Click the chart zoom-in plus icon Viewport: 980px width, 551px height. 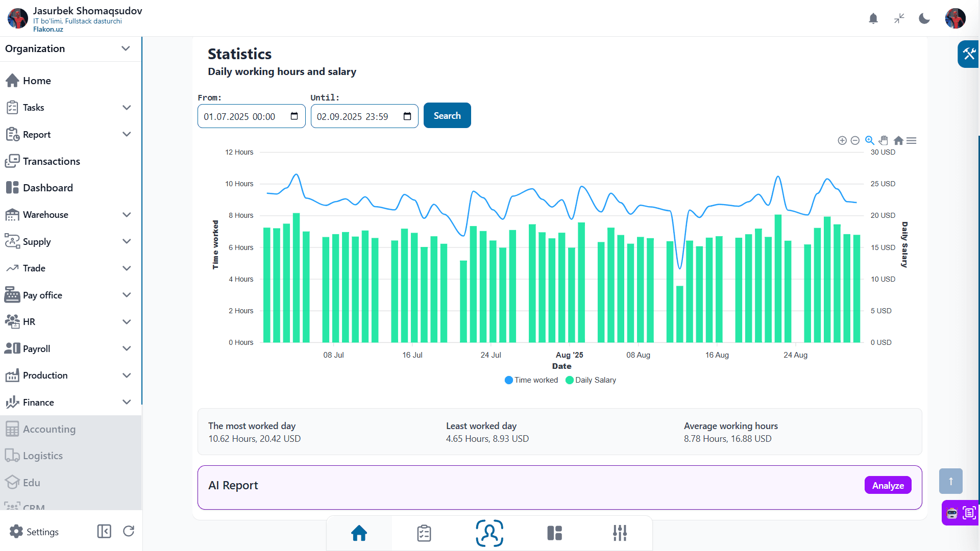click(842, 140)
